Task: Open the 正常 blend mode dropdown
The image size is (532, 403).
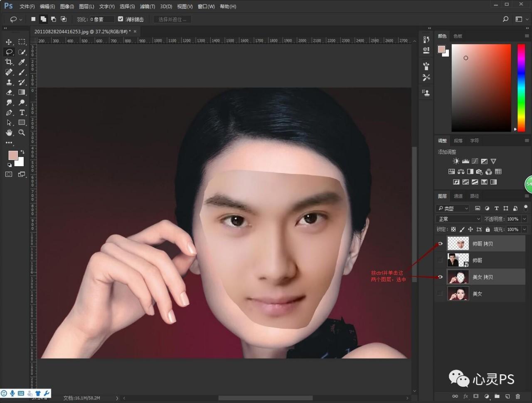Action: coord(458,219)
